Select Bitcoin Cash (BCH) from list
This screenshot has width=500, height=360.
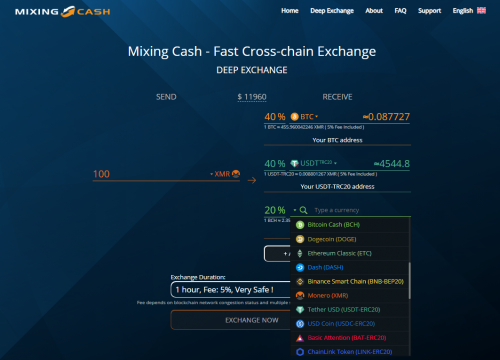[x=349, y=225]
